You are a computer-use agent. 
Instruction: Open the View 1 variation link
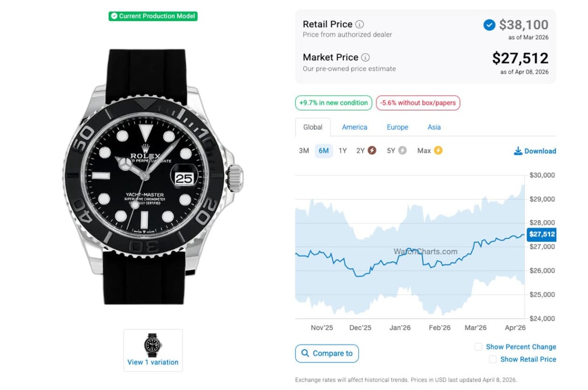coord(153,363)
